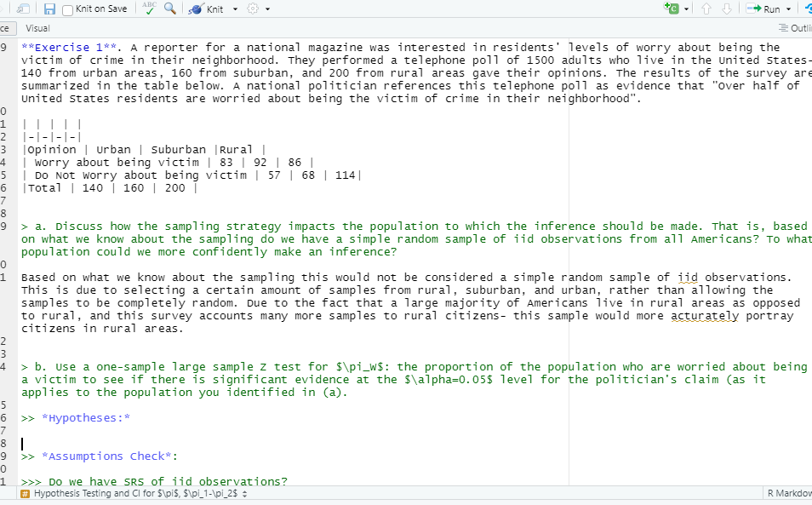The image size is (812, 505).
Task: Show the document Outline panel
Action: point(788,28)
